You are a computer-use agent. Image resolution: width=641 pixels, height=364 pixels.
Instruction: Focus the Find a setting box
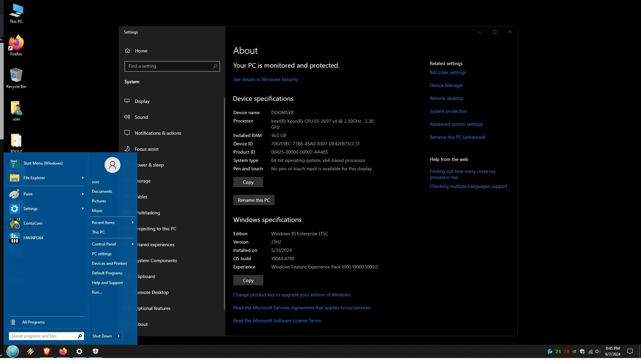coord(172,66)
